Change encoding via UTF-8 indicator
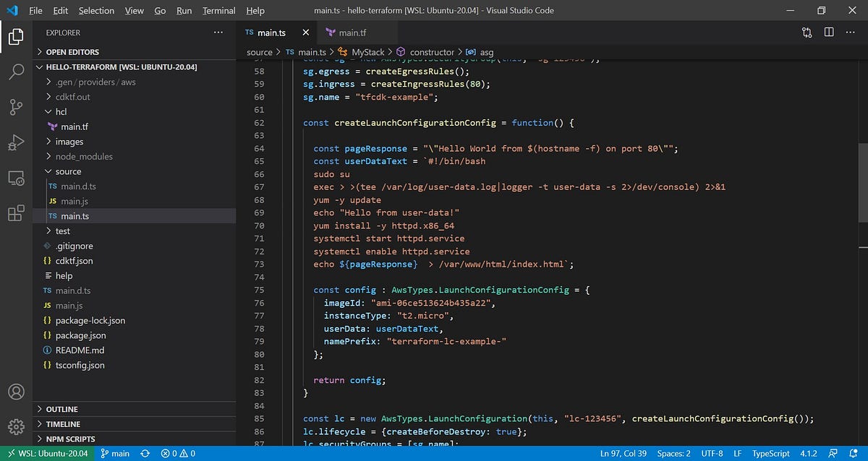The height and width of the screenshot is (461, 868). (712, 453)
